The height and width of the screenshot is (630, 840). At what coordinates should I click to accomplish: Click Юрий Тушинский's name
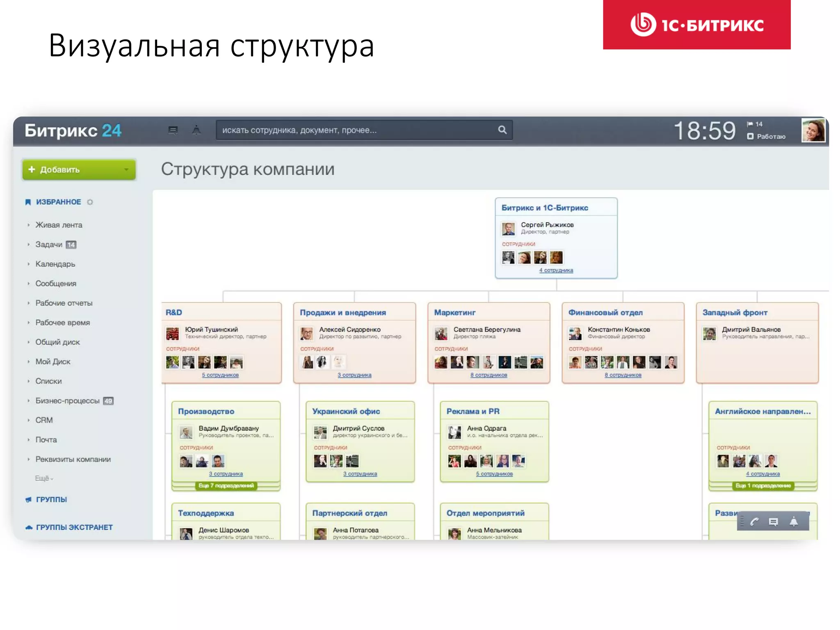(x=211, y=330)
